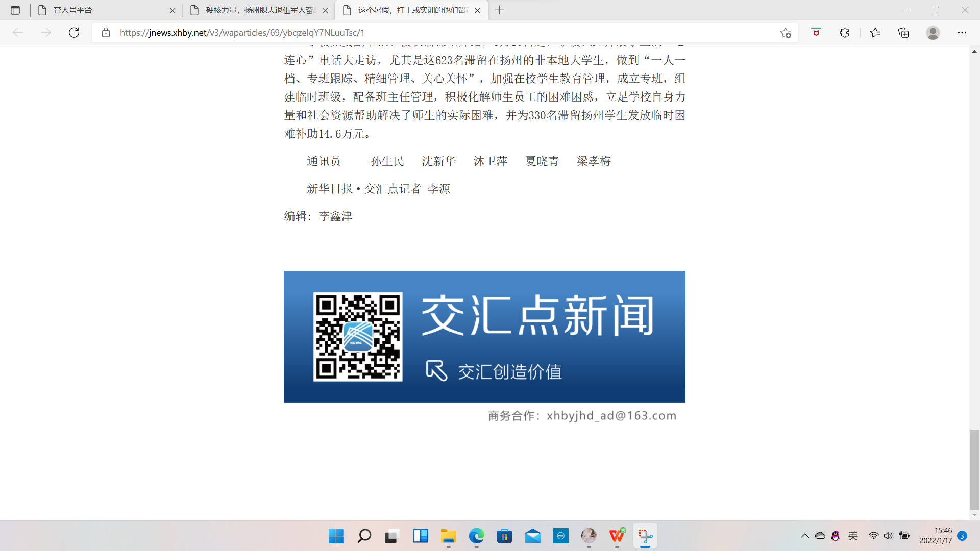Open site information via the padlock
The image size is (980, 551).
click(106, 32)
